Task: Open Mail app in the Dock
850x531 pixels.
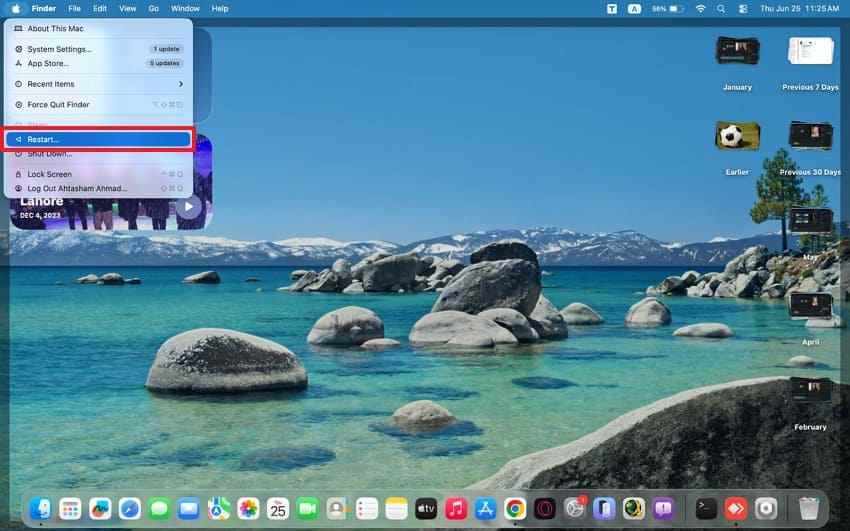Action: click(x=189, y=509)
